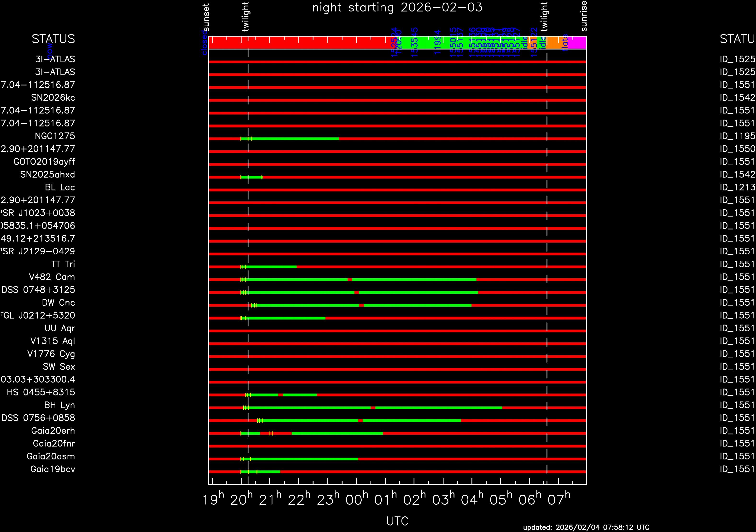The height and width of the screenshot is (532, 756).
Task: Select the SN2025ahxd target label
Action: [47, 174]
